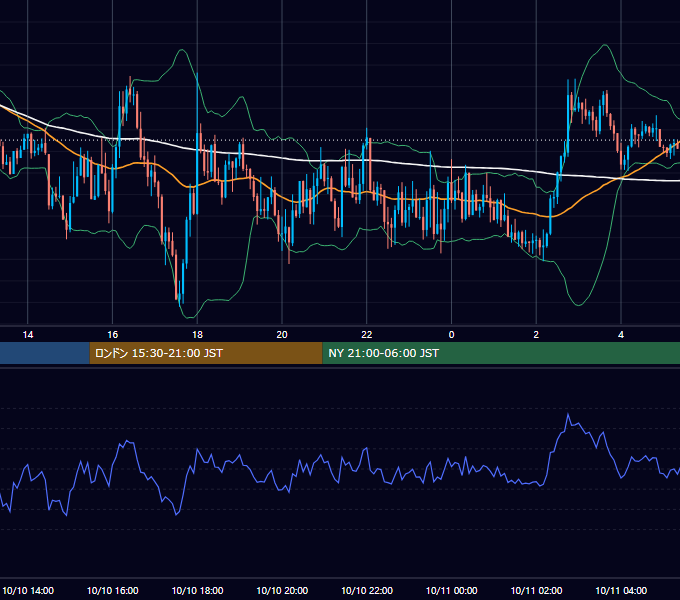The height and width of the screenshot is (600, 680).
Task: Click the 14 hour axis label
Action: [28, 335]
